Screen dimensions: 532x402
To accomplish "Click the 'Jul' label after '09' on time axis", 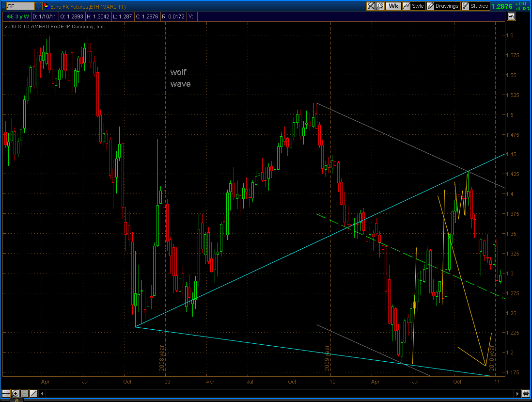I will (x=250, y=382).
